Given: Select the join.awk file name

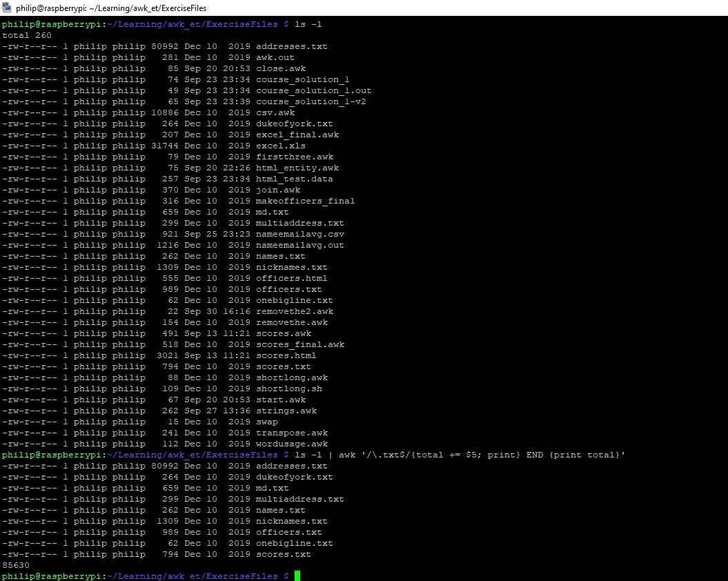Looking at the screenshot, I should [x=277, y=190].
